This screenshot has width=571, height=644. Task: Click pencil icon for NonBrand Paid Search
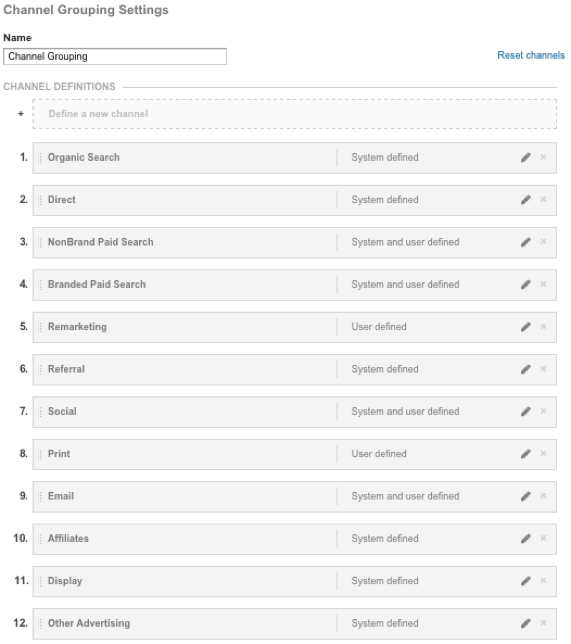[525, 242]
